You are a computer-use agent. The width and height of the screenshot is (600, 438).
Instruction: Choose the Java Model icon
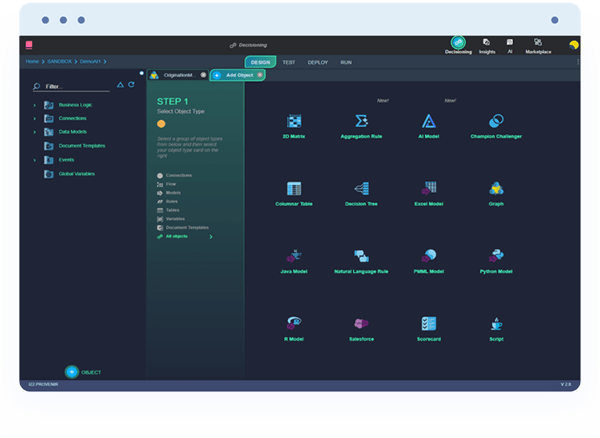pyautogui.click(x=294, y=256)
